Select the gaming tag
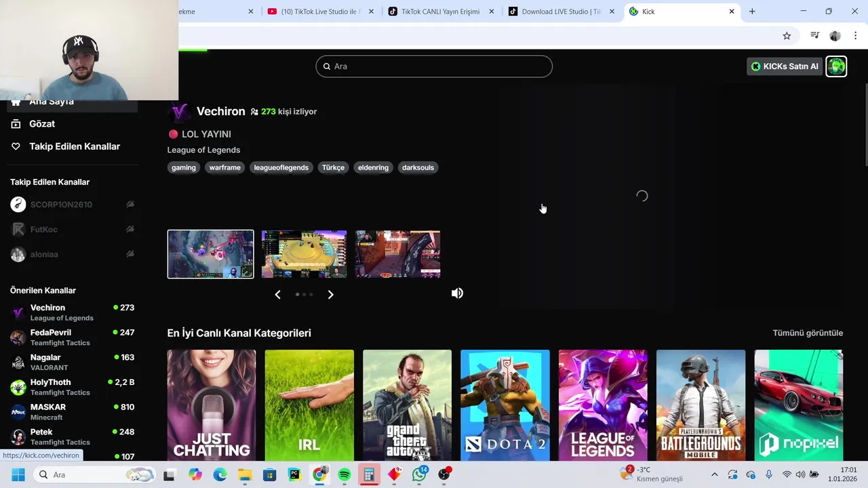This screenshot has width=868, height=488. pos(183,167)
